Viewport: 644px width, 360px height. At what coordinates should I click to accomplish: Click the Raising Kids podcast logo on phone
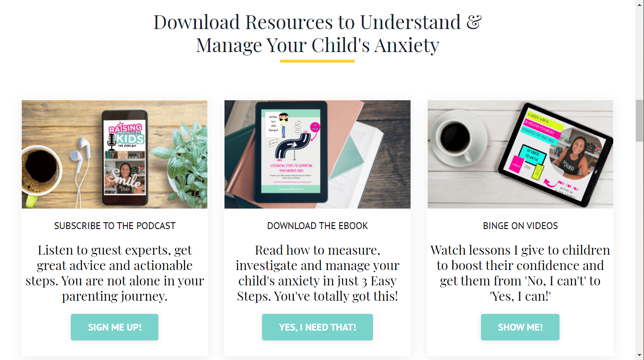[x=126, y=135]
